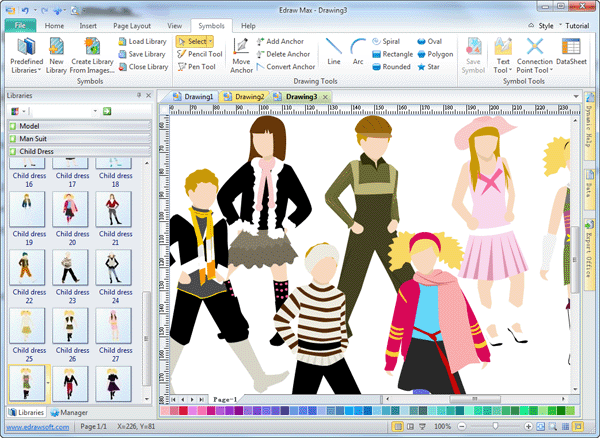Choose the Polygon shape tool
Image resolution: width=600 pixels, height=438 pixels.
(x=434, y=54)
